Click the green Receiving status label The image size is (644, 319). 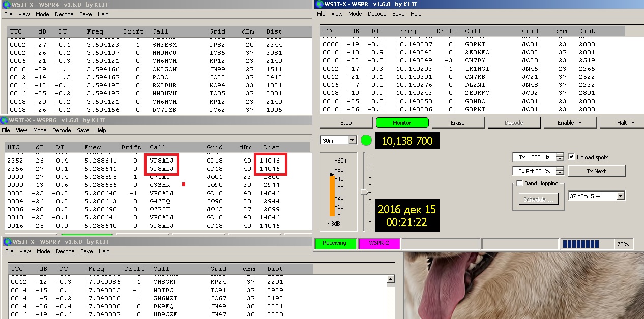click(x=335, y=243)
